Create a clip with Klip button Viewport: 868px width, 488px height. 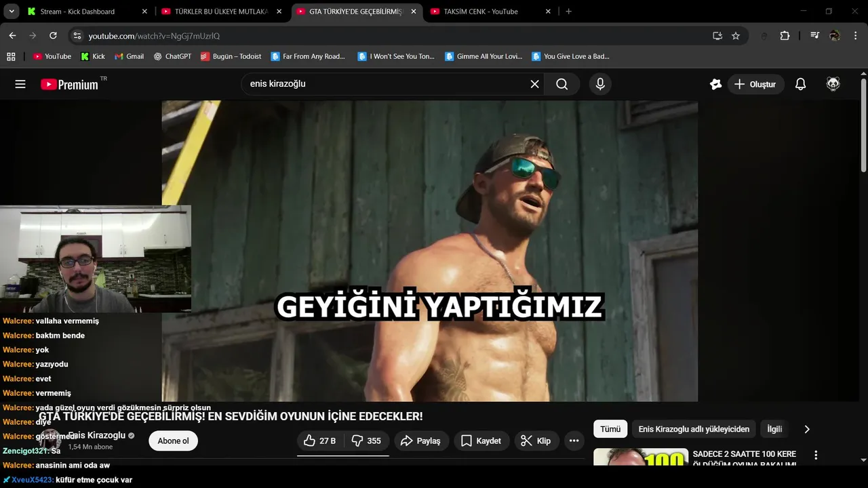[x=536, y=441]
